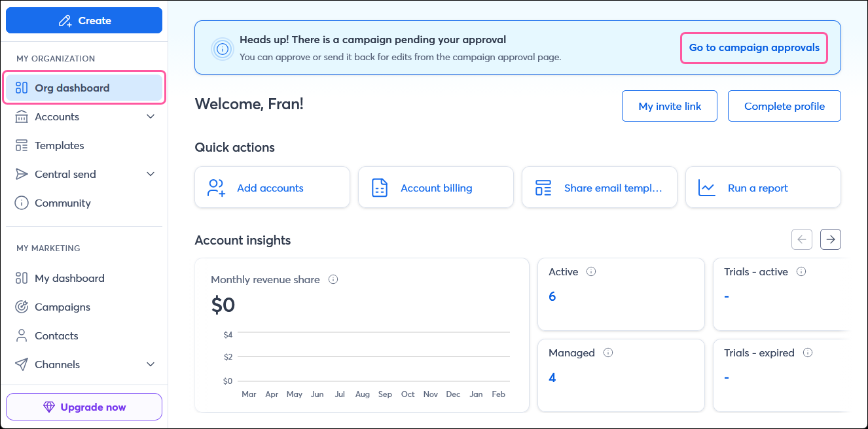This screenshot has width=868, height=429.
Task: Expand the Channels menu
Action: [x=151, y=364]
